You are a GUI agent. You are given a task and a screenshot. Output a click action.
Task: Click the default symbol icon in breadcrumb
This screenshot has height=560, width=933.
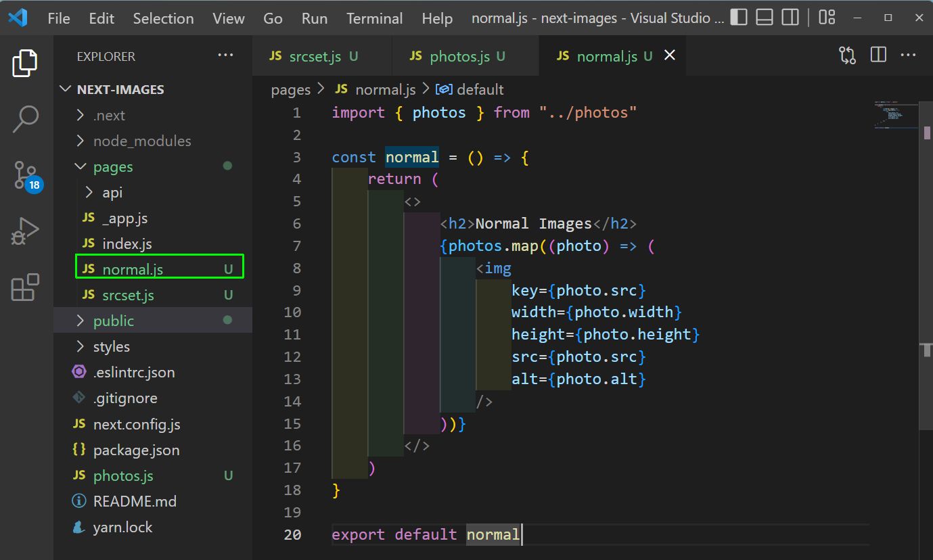[445, 89]
